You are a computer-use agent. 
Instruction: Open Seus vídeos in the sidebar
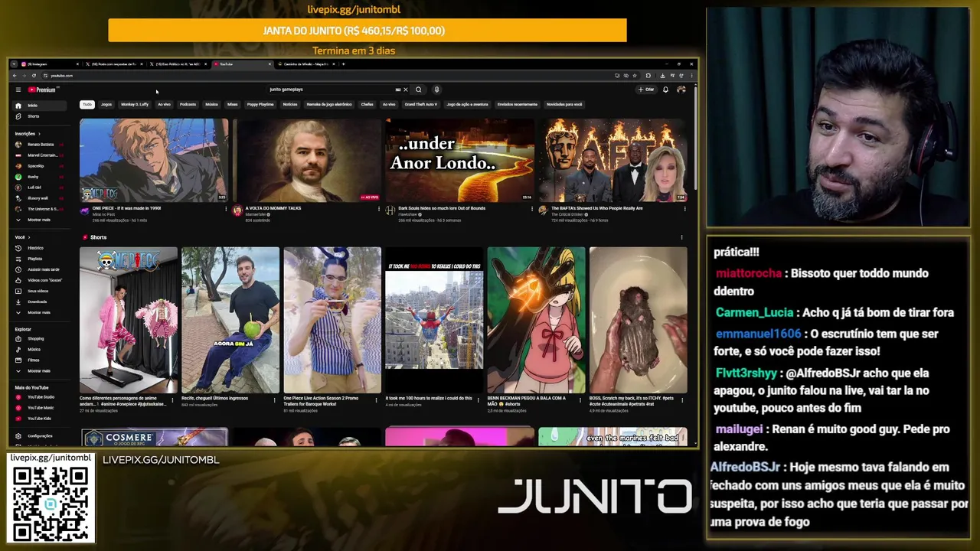[38, 291]
